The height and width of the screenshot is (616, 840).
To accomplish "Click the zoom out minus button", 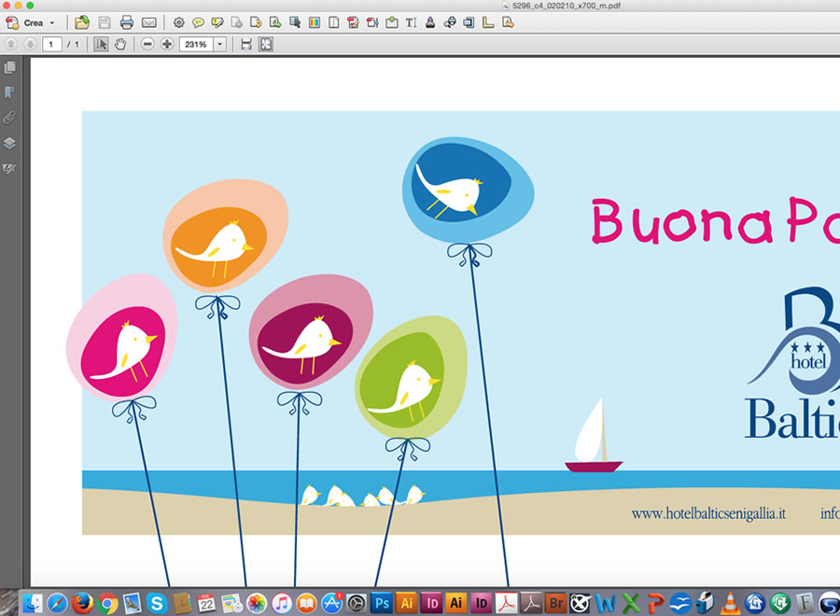I will (x=147, y=44).
